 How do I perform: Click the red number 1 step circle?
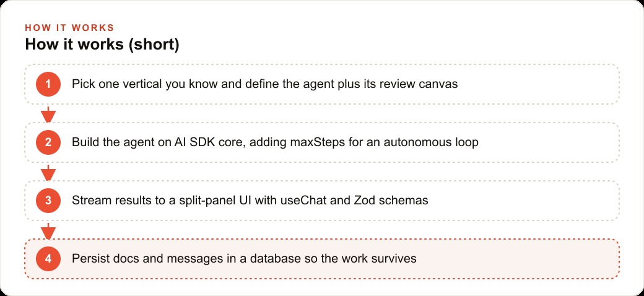point(48,84)
